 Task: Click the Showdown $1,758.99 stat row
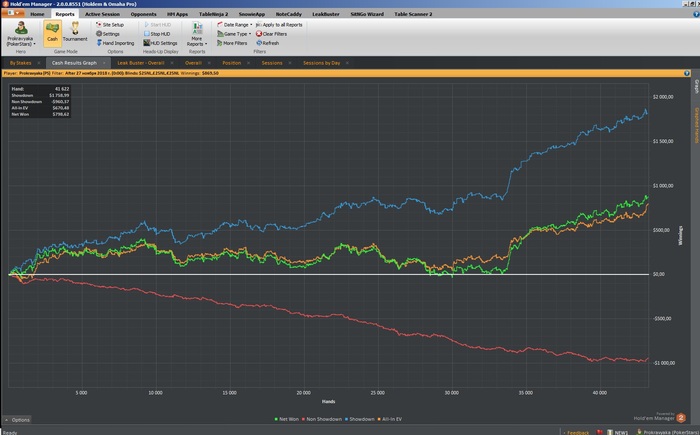(x=40, y=95)
